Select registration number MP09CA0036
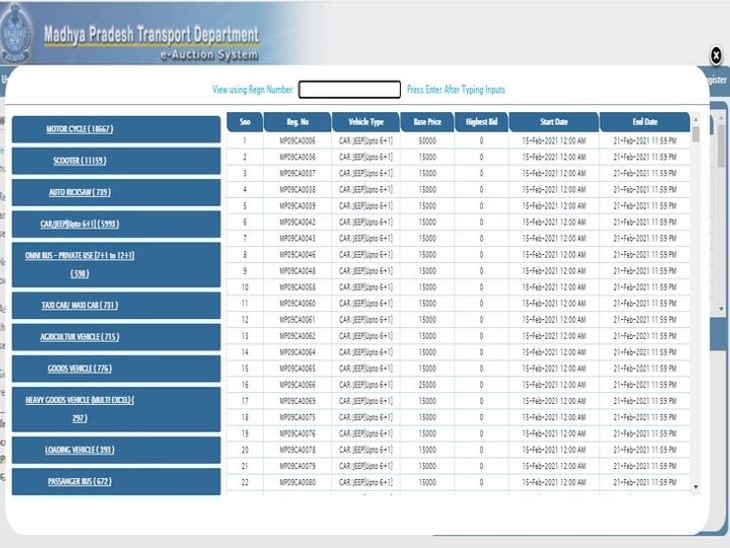 coord(297,157)
